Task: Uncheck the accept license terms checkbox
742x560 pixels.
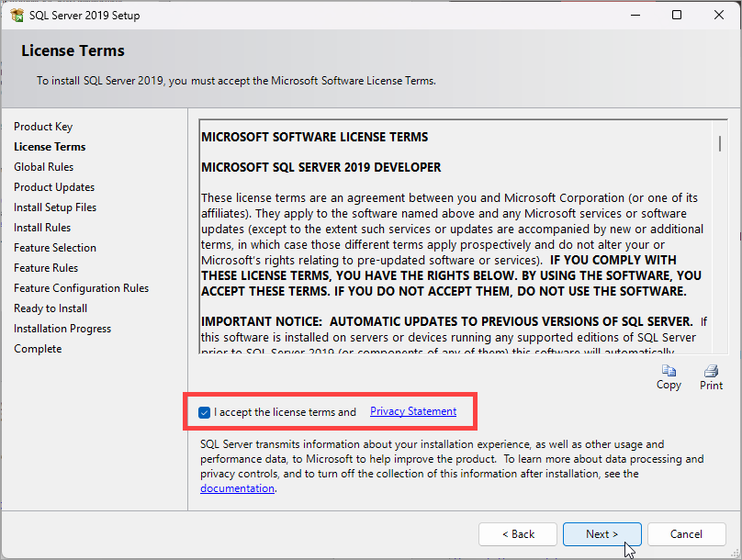Action: [205, 412]
